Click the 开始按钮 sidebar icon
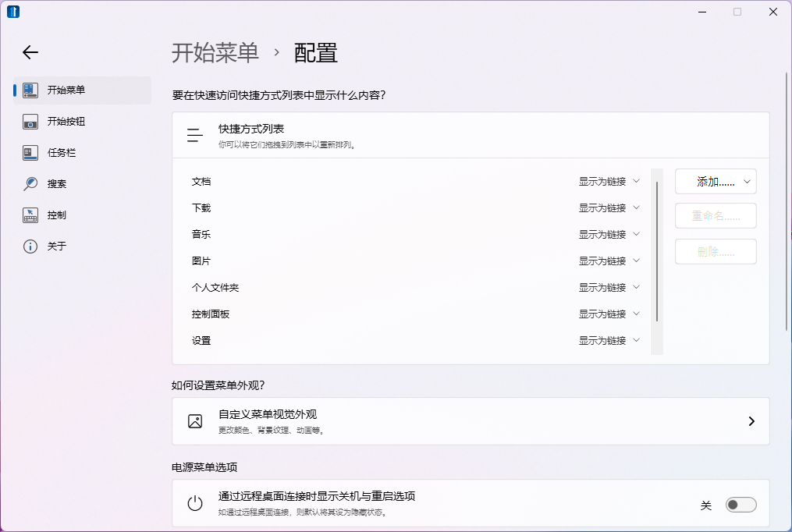The width and height of the screenshot is (792, 532). (x=30, y=122)
